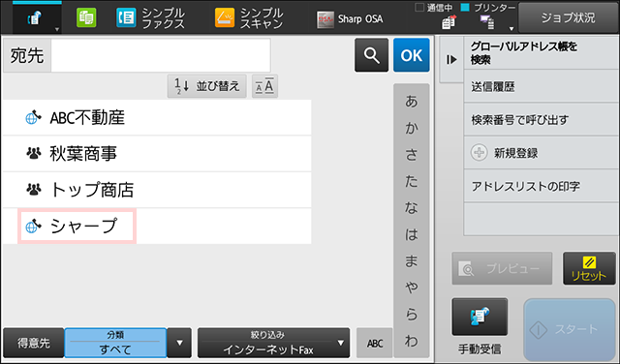Click the リセット reset button

589,269
